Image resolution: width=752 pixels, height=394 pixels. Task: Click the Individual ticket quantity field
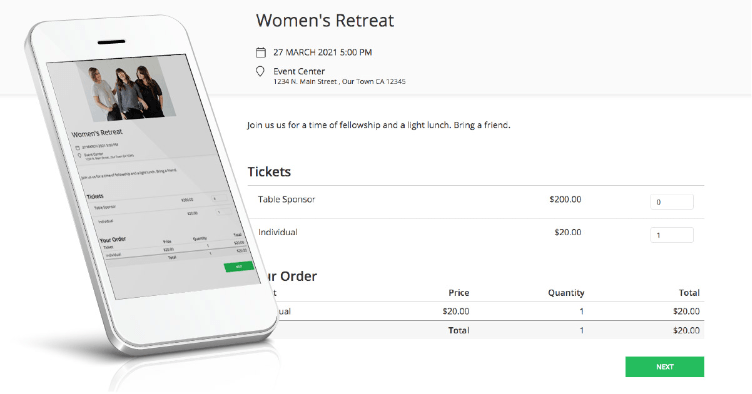(x=671, y=235)
